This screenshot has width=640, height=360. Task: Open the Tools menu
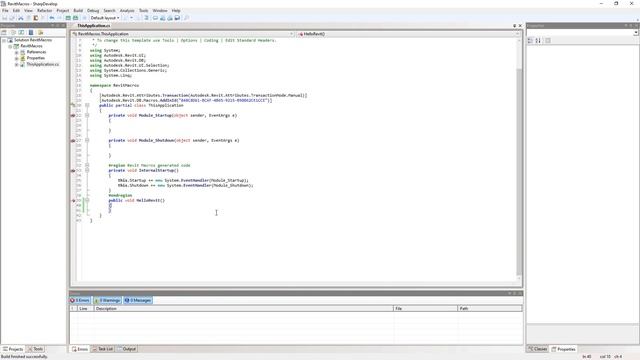coord(144,11)
